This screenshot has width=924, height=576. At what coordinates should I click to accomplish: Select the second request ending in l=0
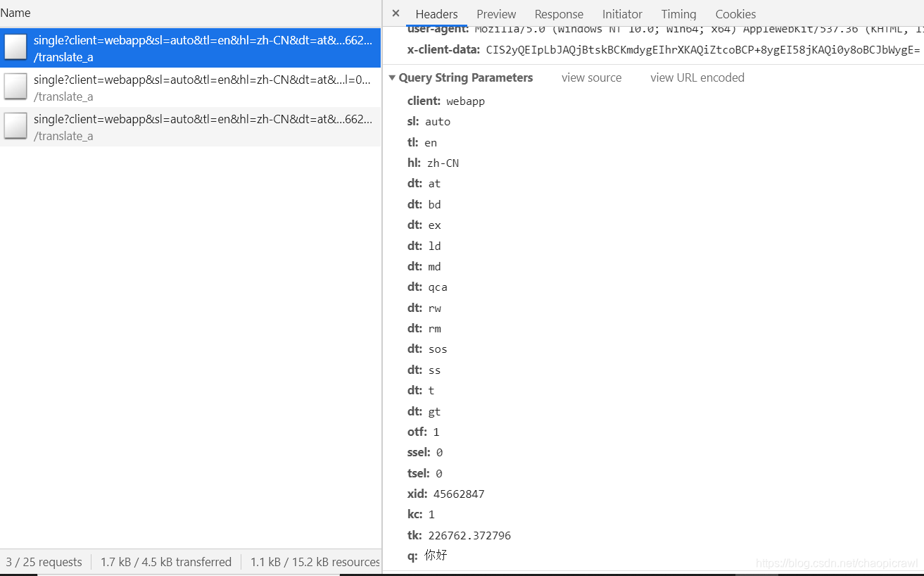[x=190, y=87]
